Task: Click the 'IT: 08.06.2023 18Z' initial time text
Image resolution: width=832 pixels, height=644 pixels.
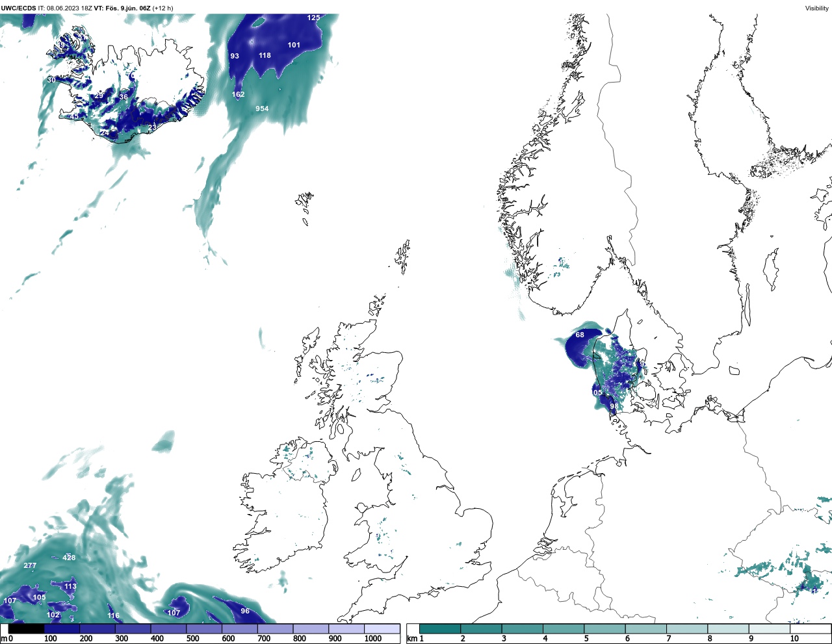Action: click(65, 8)
